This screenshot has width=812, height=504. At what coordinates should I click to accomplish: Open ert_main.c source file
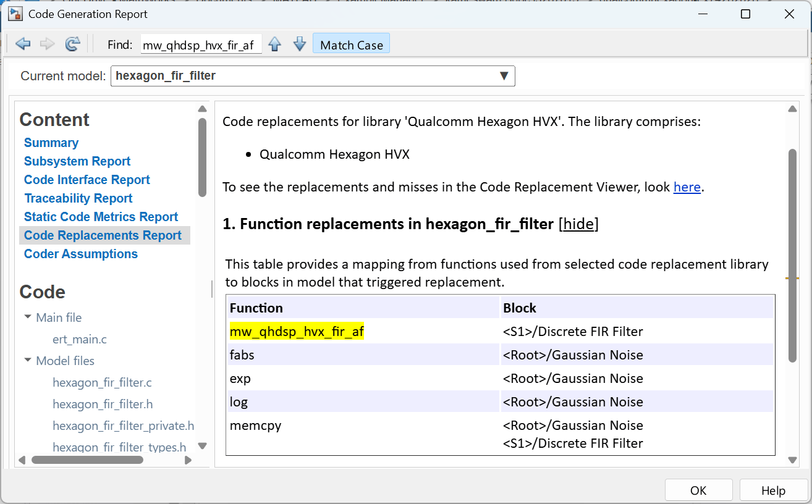80,339
